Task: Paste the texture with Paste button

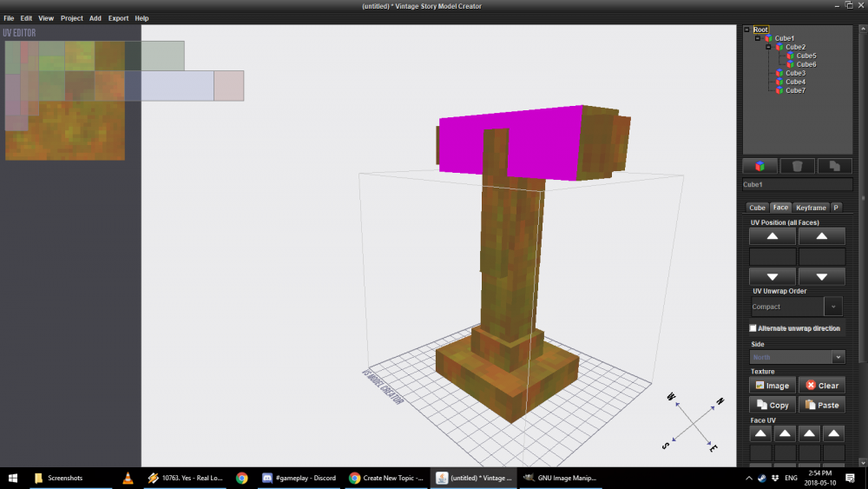Action: click(x=820, y=405)
